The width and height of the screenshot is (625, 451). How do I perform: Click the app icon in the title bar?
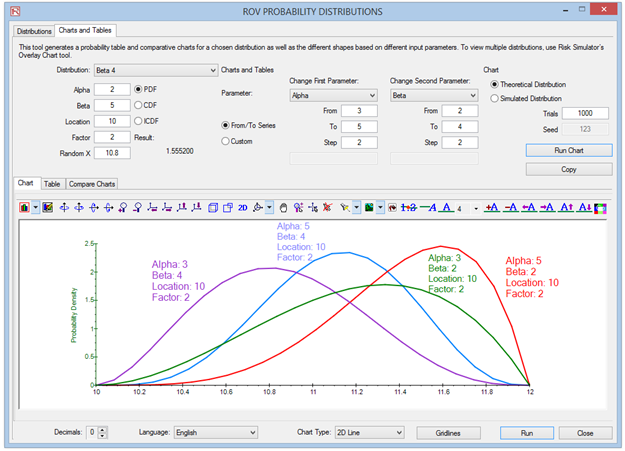pos(15,11)
